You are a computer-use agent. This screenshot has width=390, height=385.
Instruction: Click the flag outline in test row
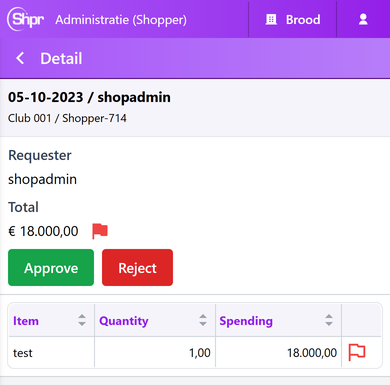point(357,352)
